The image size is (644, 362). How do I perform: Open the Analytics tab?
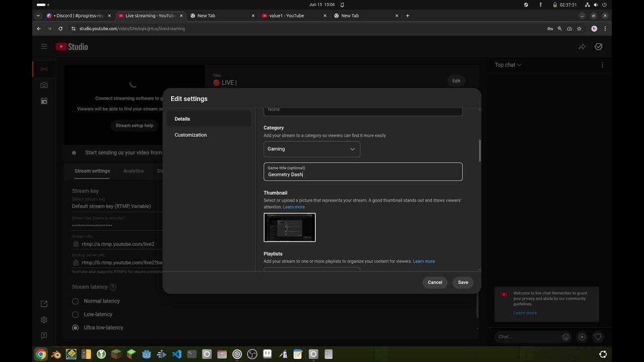click(133, 171)
